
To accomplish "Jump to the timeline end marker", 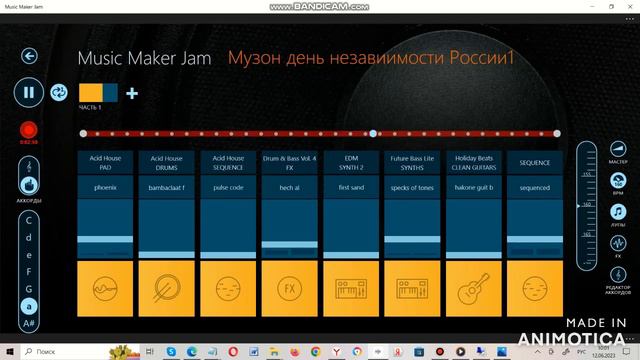I will coord(557,133).
